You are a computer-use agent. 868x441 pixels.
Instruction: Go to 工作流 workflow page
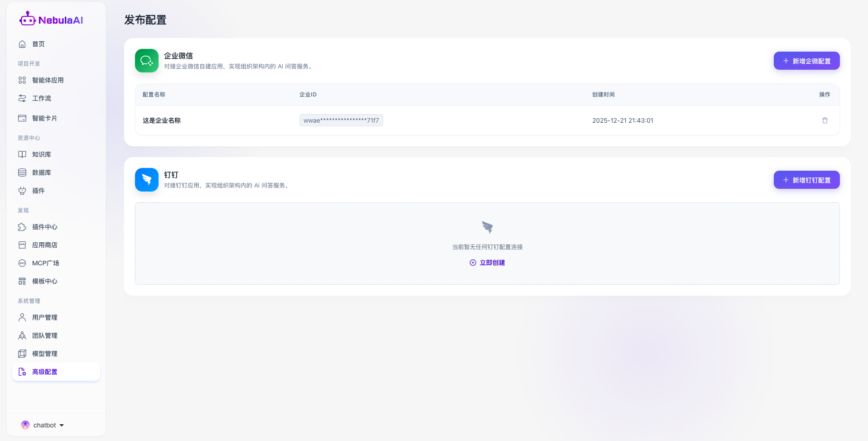click(41, 98)
